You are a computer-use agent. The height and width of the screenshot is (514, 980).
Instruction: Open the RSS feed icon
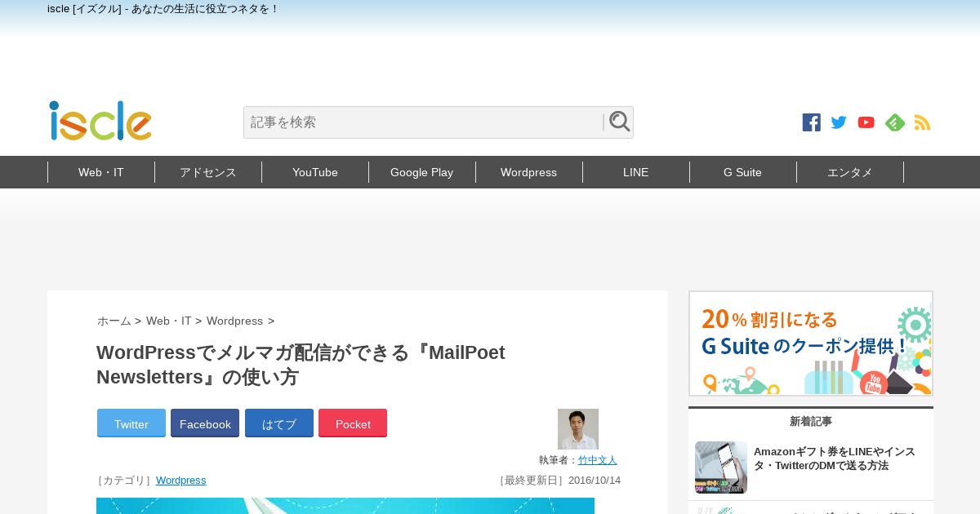point(922,122)
